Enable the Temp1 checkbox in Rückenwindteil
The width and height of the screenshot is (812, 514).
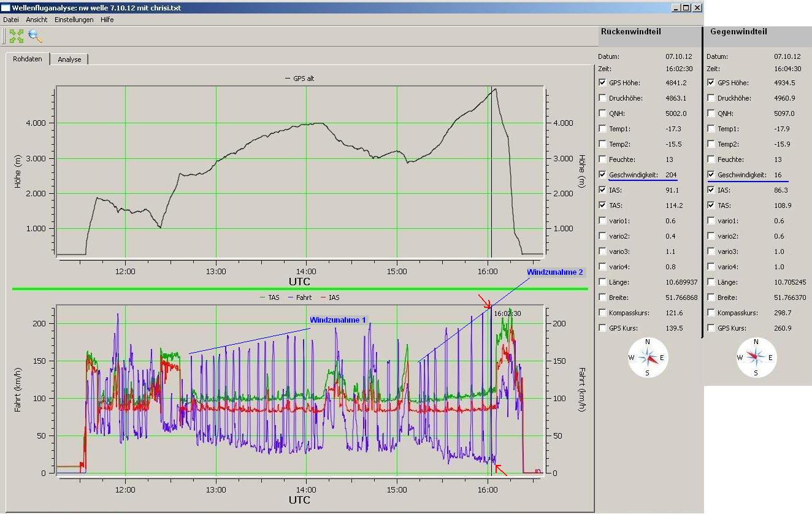pyautogui.click(x=602, y=129)
